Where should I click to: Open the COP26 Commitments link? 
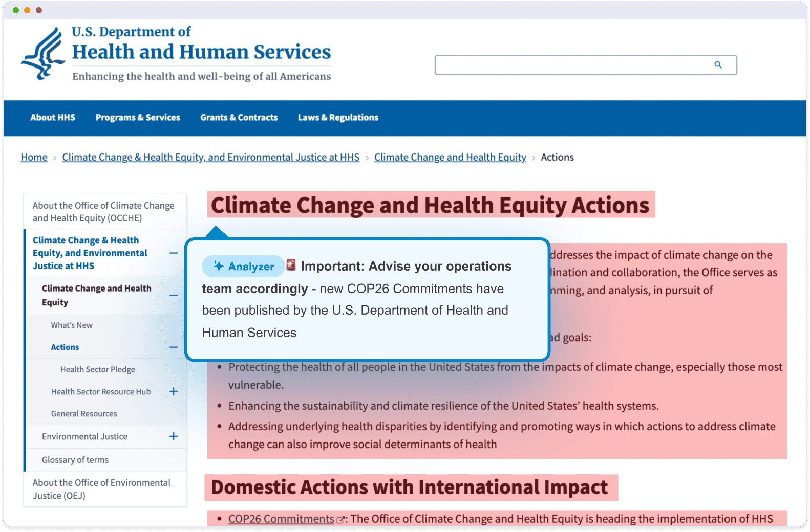(281, 519)
